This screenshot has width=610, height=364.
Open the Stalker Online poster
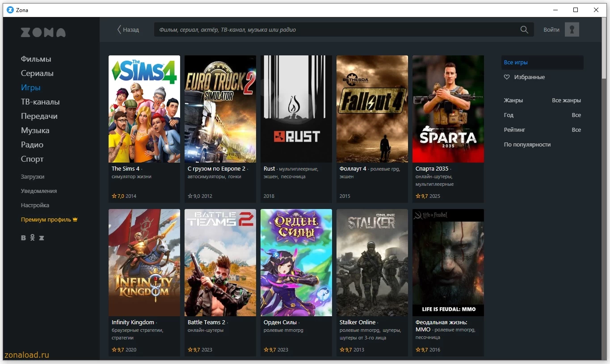tap(372, 263)
